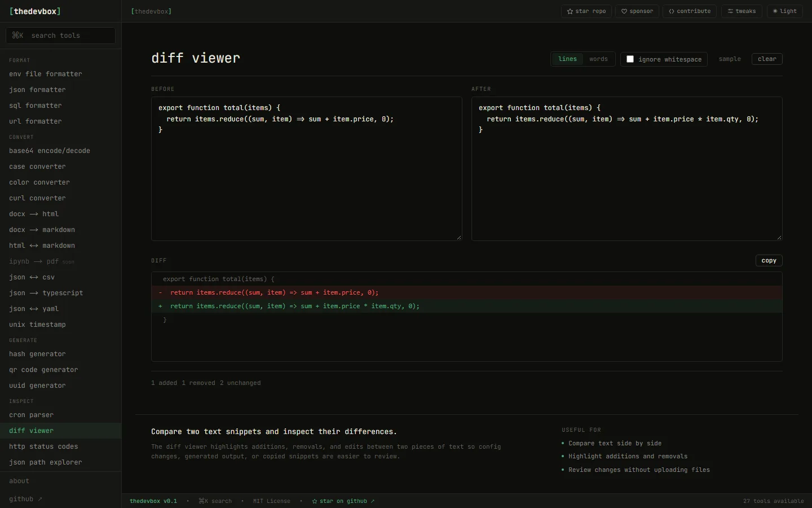Load the sample diff text

pos(730,59)
